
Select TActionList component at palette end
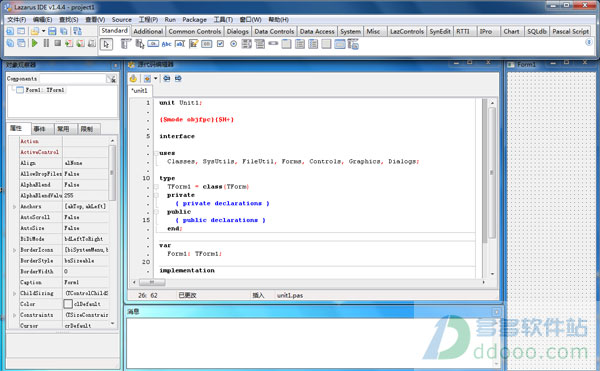[353, 44]
